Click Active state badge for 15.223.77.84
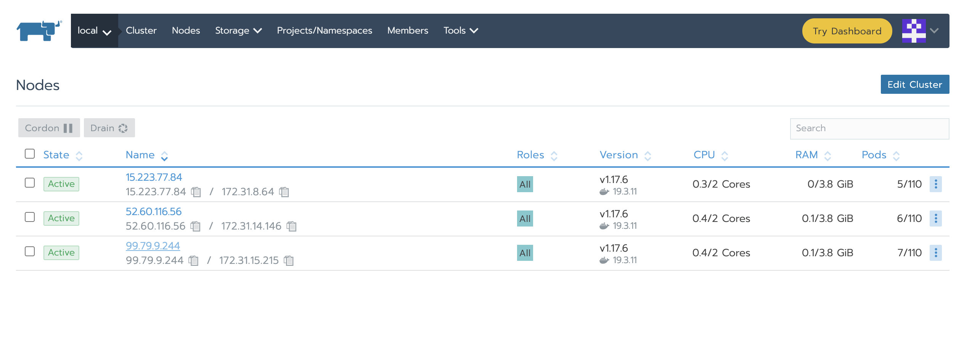The height and width of the screenshot is (347, 980). pos(61,184)
